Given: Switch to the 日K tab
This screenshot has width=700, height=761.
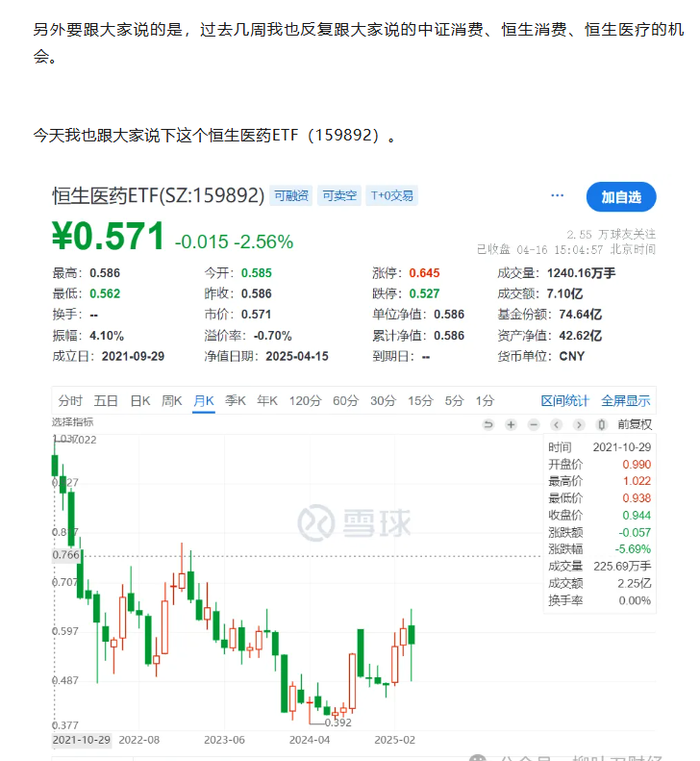Looking at the screenshot, I should click(140, 401).
